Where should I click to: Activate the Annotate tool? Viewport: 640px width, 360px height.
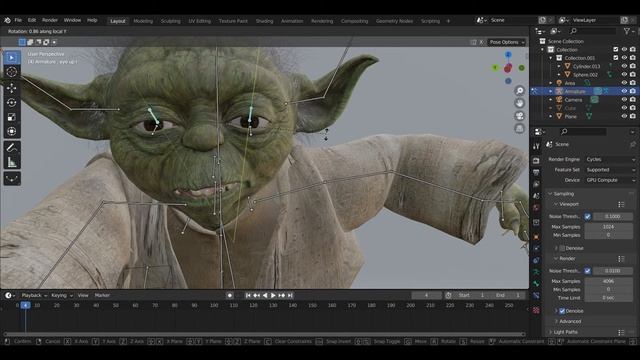coord(11,147)
